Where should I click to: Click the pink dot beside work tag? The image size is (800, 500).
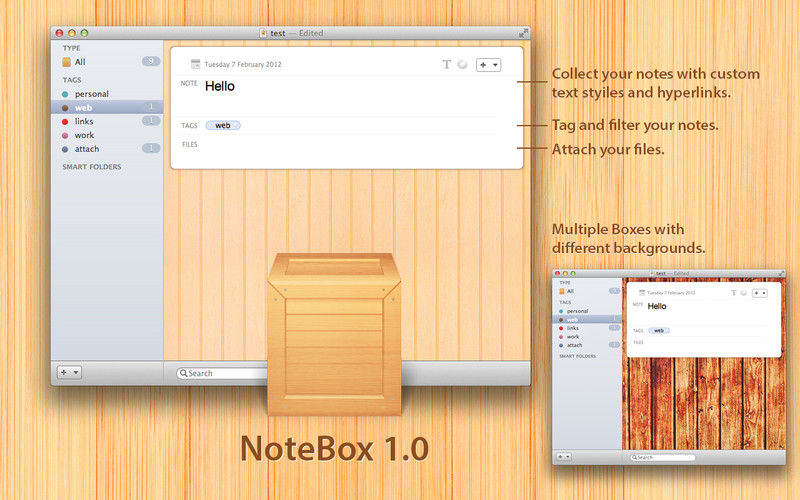point(65,136)
